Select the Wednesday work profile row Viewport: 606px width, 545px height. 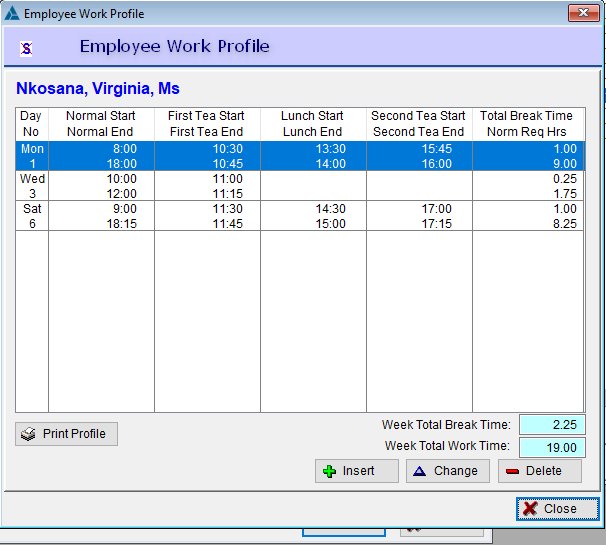point(300,185)
